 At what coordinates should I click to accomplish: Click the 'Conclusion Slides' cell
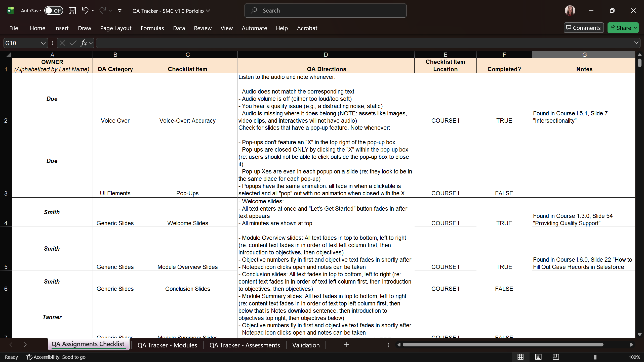pyautogui.click(x=187, y=281)
